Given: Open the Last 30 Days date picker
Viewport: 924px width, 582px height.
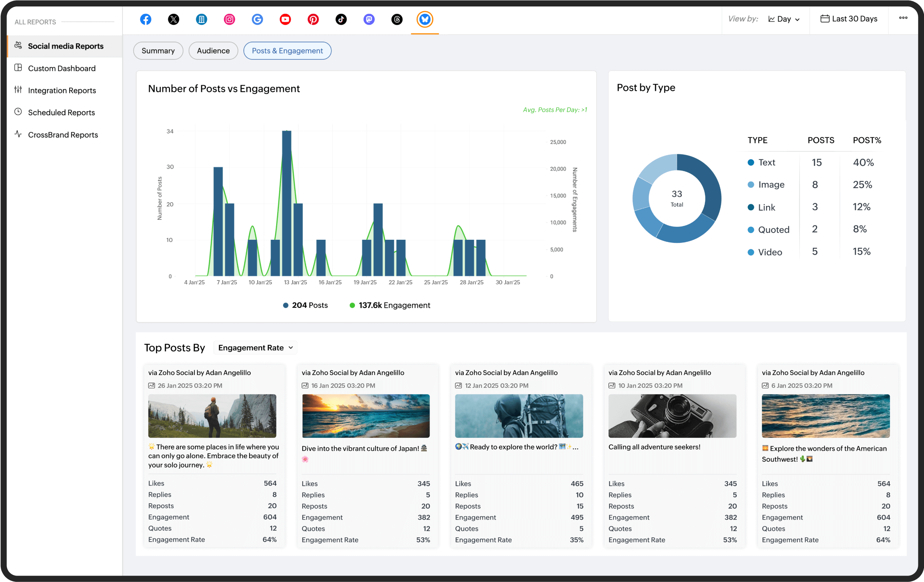Looking at the screenshot, I should point(848,19).
